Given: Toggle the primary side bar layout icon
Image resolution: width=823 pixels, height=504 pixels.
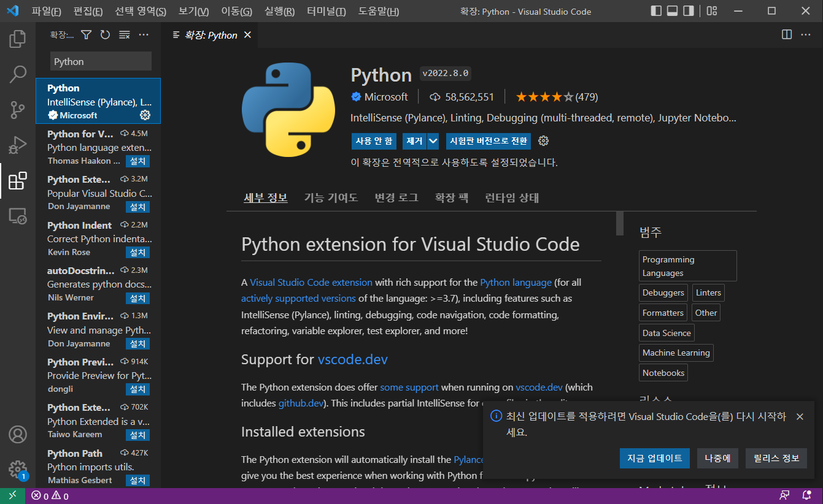Looking at the screenshot, I should (x=656, y=11).
